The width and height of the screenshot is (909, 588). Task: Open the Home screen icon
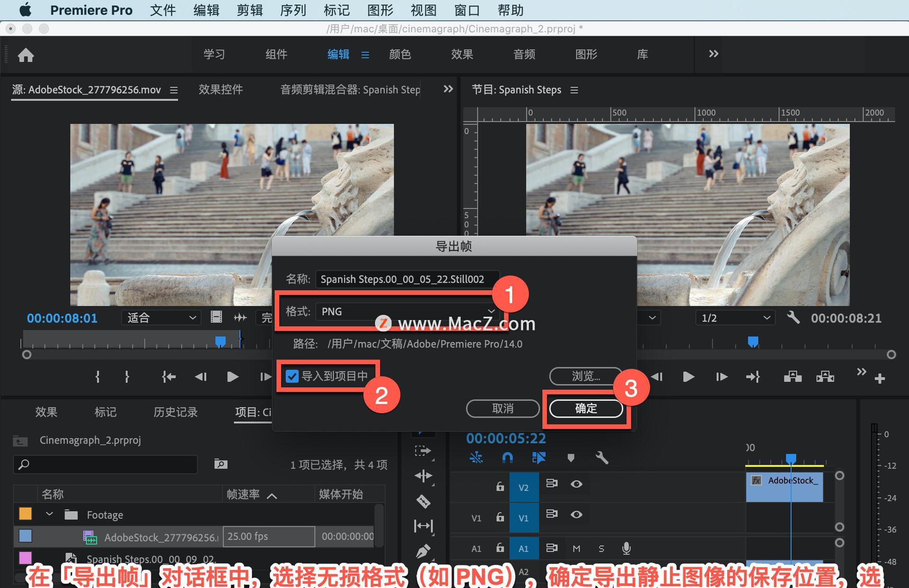[26, 55]
